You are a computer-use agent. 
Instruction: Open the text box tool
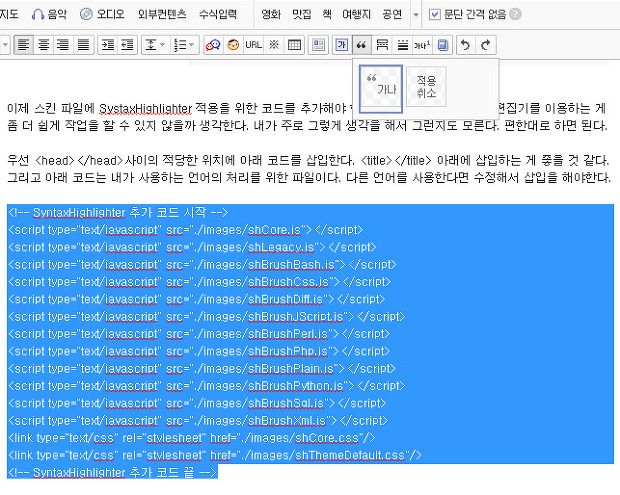pyautogui.click(x=342, y=45)
